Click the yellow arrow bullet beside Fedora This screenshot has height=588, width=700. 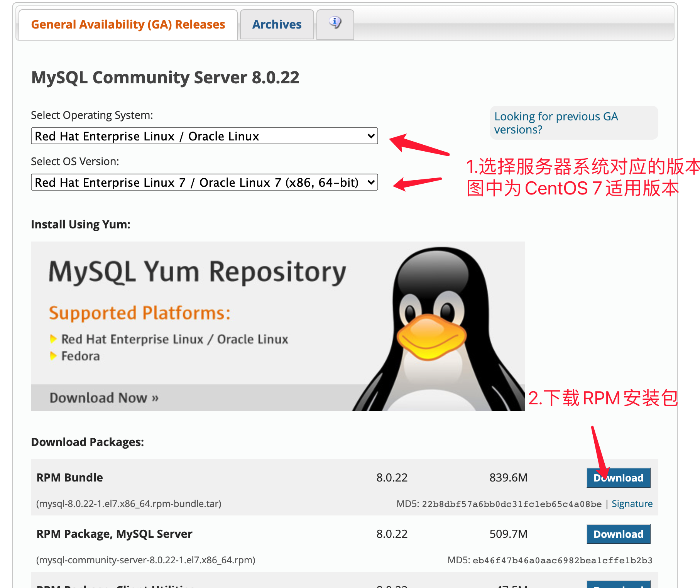point(53,356)
